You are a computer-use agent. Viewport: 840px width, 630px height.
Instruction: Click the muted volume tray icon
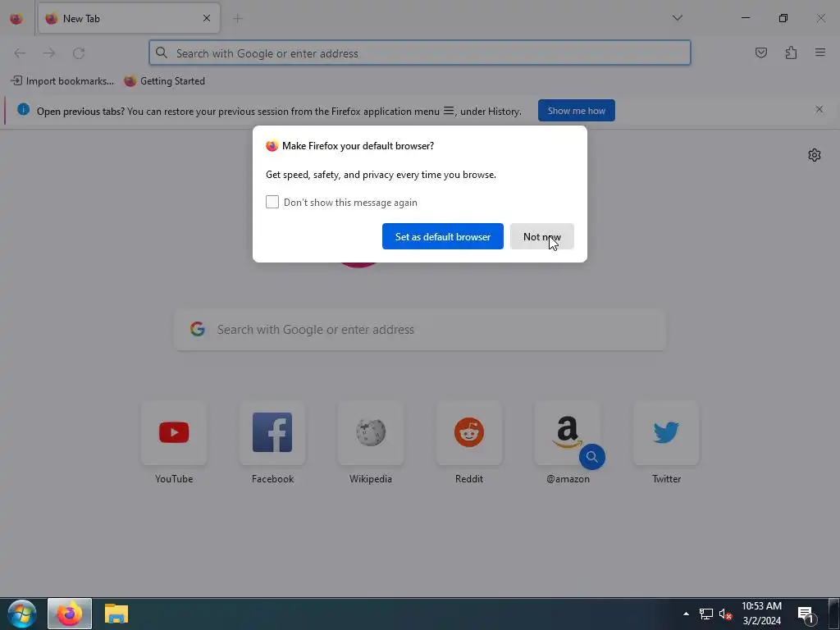coord(725,614)
